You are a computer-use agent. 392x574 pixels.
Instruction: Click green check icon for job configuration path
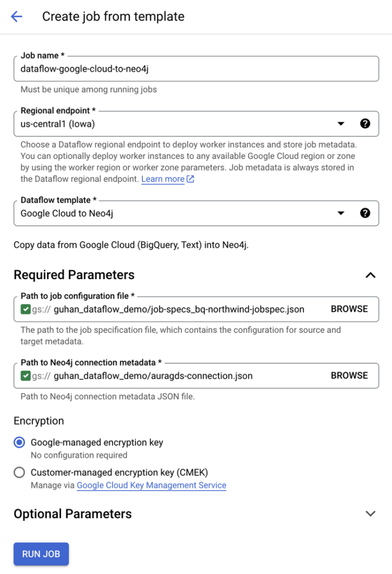coord(25,309)
